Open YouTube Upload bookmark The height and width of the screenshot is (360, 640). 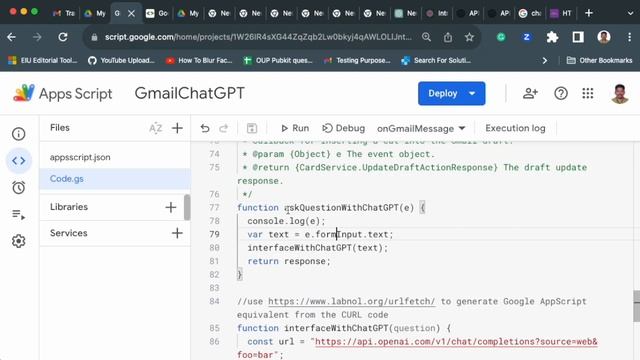[121, 60]
